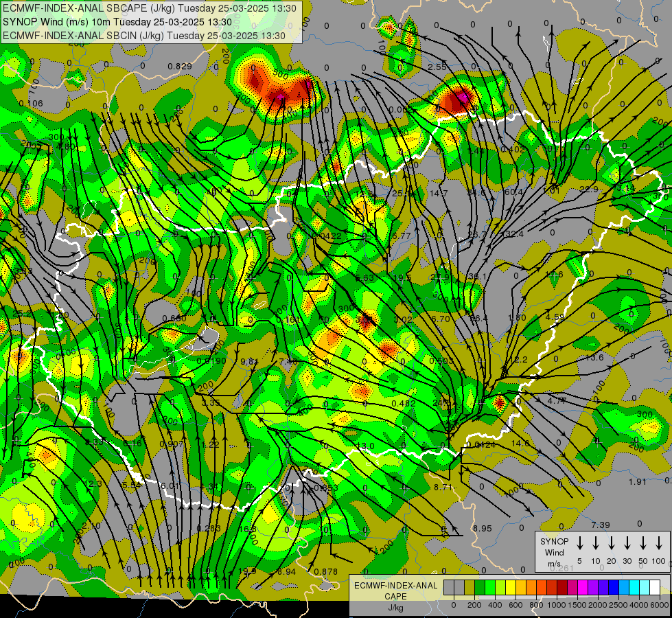Select the SYNOP Wind 10m title line
672x618 pixels.
click(117, 22)
